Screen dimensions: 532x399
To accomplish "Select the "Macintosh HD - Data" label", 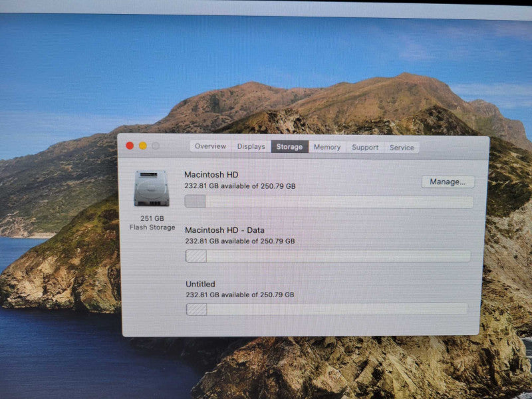I will pyautogui.click(x=225, y=230).
